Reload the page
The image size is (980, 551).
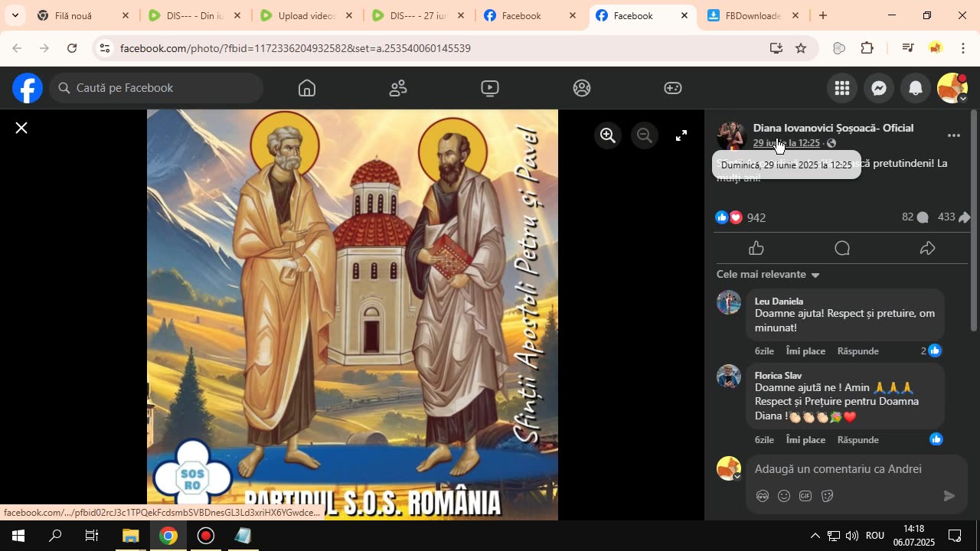pyautogui.click(x=72, y=48)
